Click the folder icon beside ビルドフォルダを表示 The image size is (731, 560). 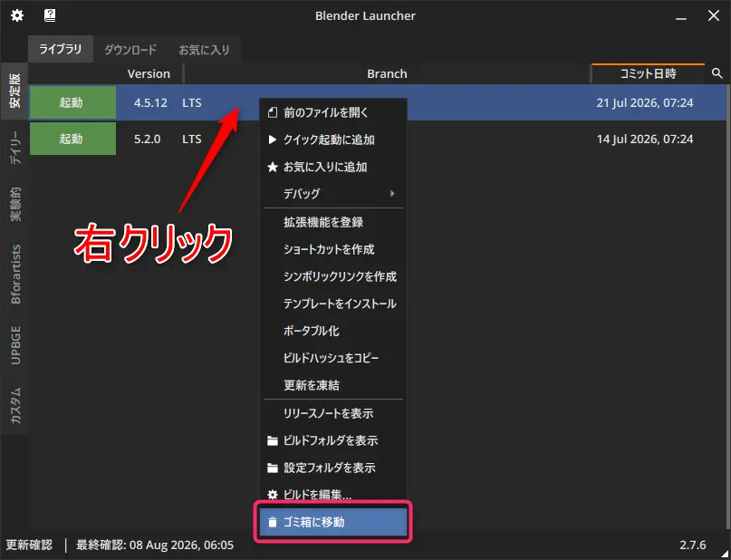tap(273, 440)
